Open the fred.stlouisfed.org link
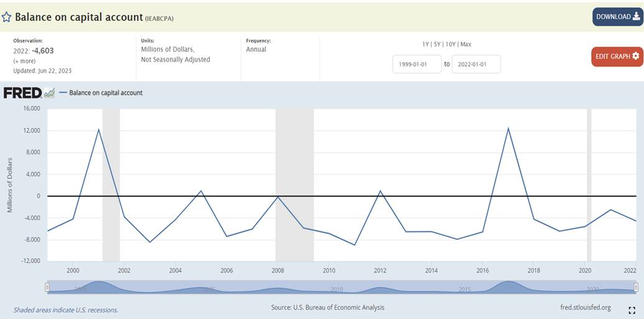 point(585,307)
